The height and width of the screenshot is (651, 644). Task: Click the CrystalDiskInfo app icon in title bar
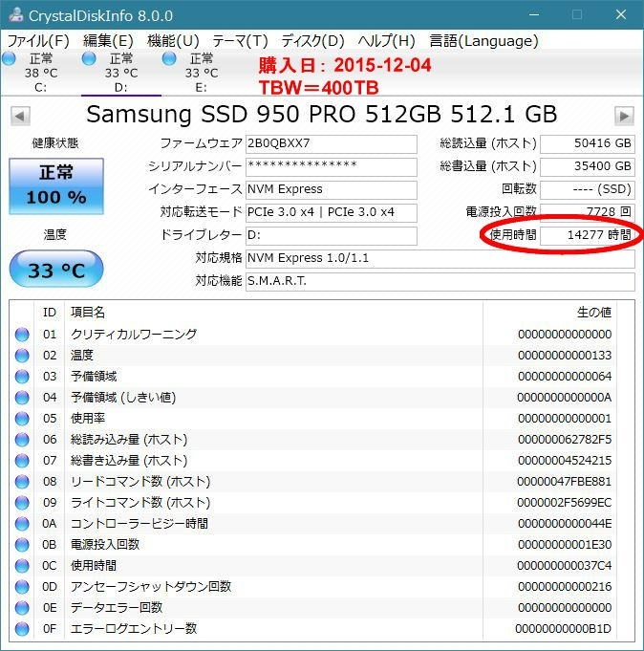[15, 15]
